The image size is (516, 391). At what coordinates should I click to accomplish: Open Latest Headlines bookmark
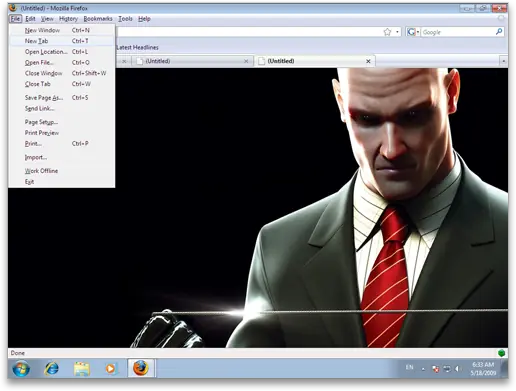point(137,47)
